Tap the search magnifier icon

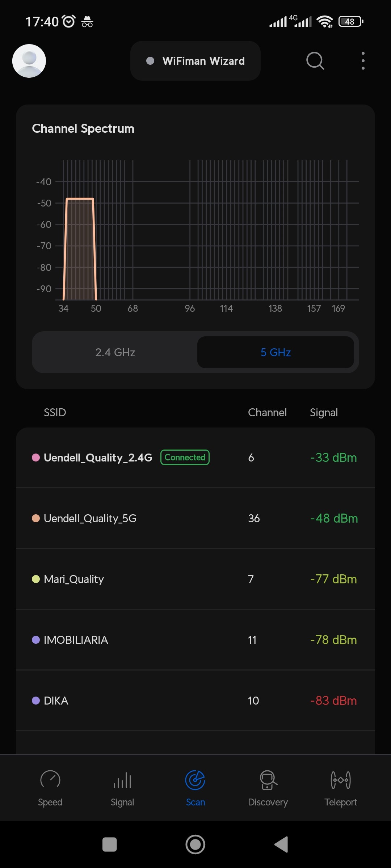tap(315, 61)
